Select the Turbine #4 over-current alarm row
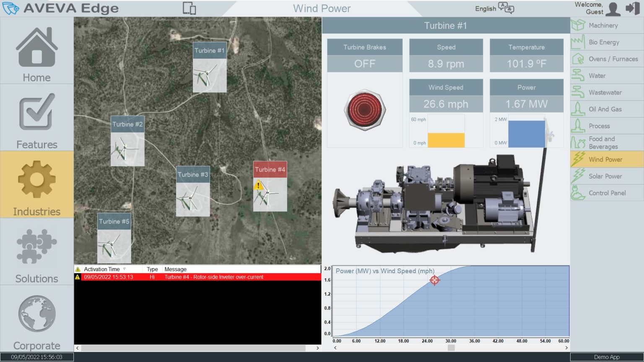Viewport: 644px width, 362px height. tap(198, 277)
